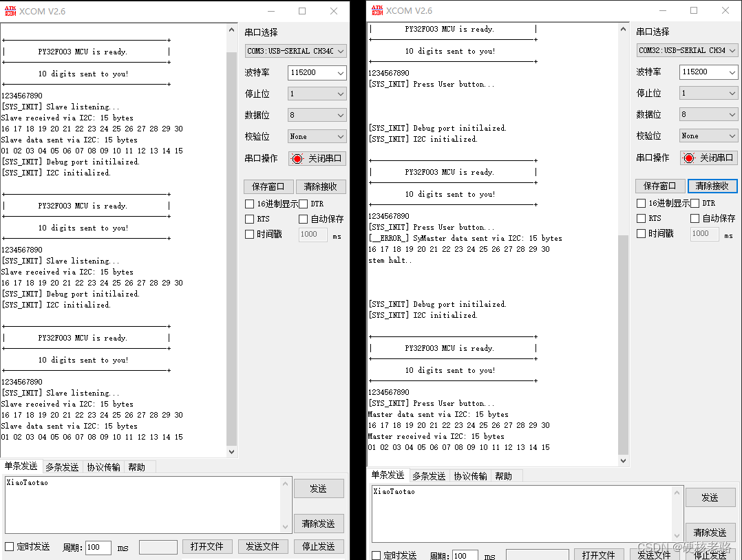Toggle DTR checkbox in left window
Screen dimensions: 742x560
click(x=304, y=204)
